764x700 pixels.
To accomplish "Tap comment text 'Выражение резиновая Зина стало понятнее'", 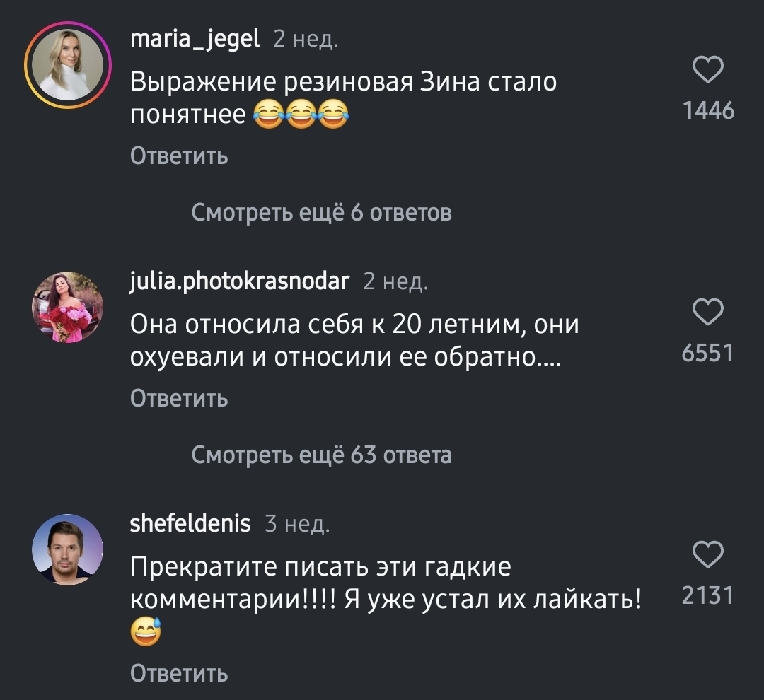I will click(344, 98).
